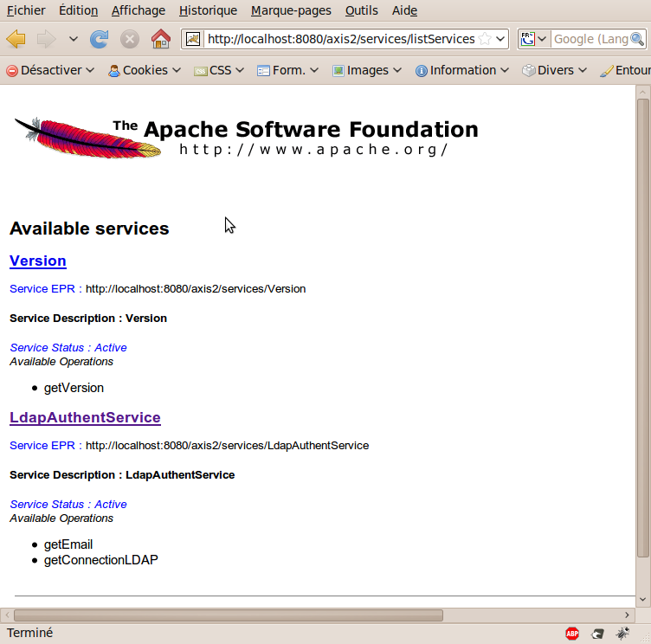Click the horizontal scrollbar thumb

tap(229, 615)
